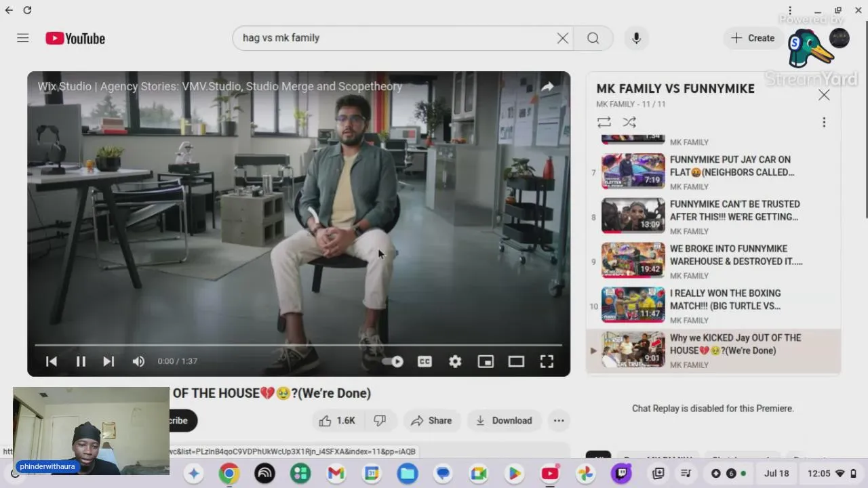
Task: Open quick settings at 12:05 clock
Action: click(x=833, y=473)
